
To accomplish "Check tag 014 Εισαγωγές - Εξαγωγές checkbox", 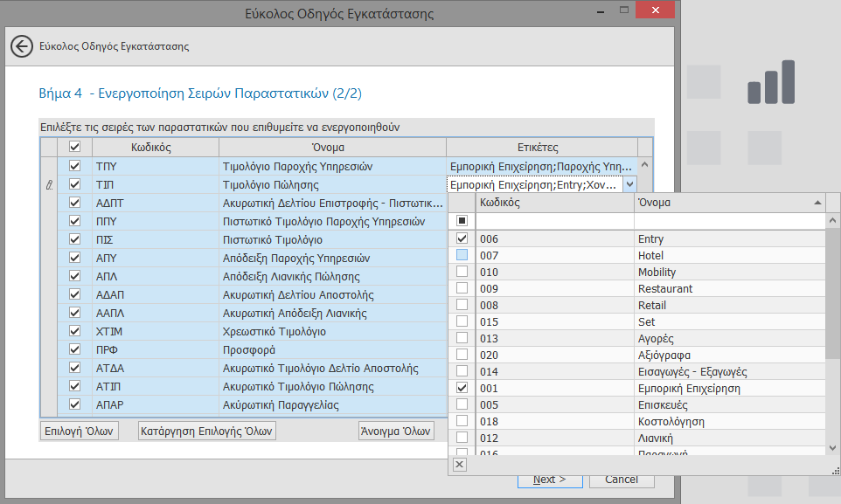I will 462,371.
